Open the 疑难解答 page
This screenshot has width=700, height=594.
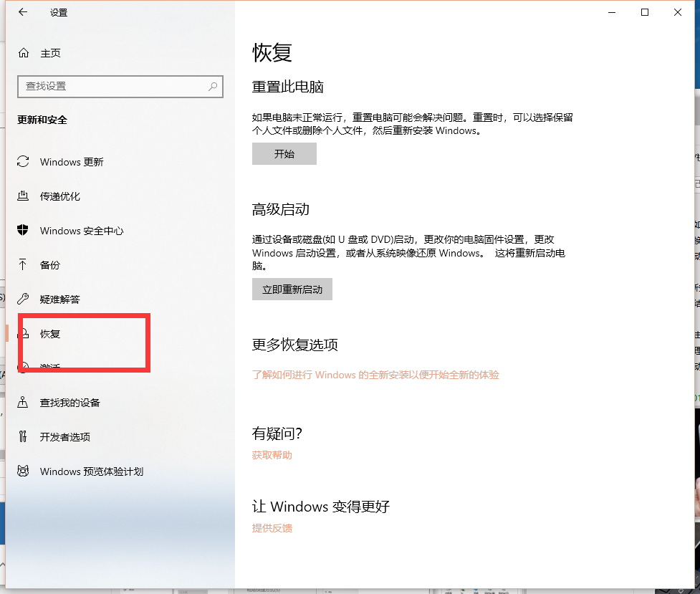(60, 300)
